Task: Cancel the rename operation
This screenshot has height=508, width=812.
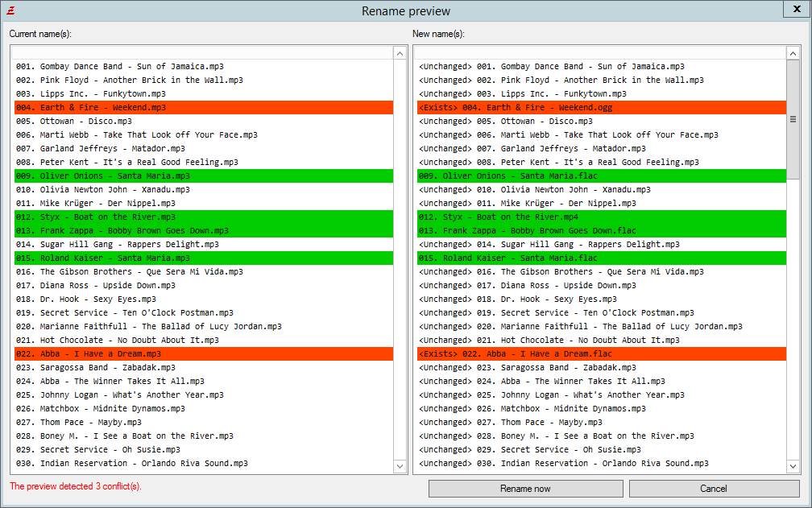Action: [714, 489]
